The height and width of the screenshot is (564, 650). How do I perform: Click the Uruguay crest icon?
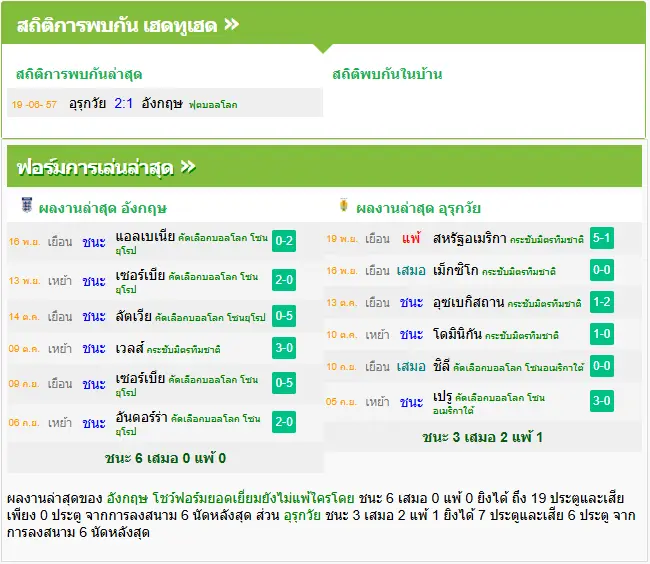pyautogui.click(x=344, y=205)
